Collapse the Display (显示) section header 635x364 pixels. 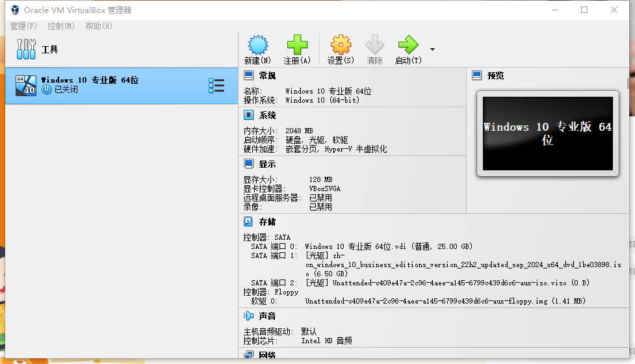click(x=267, y=164)
